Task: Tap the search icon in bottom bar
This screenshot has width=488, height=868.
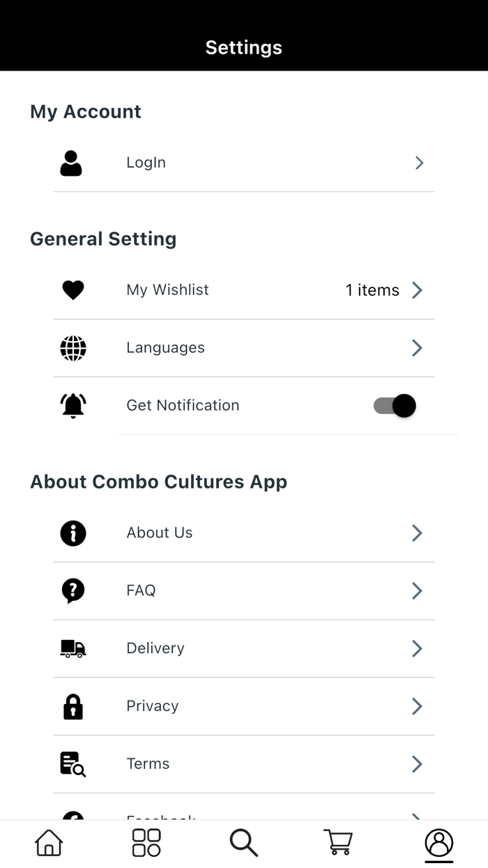Action: click(243, 842)
